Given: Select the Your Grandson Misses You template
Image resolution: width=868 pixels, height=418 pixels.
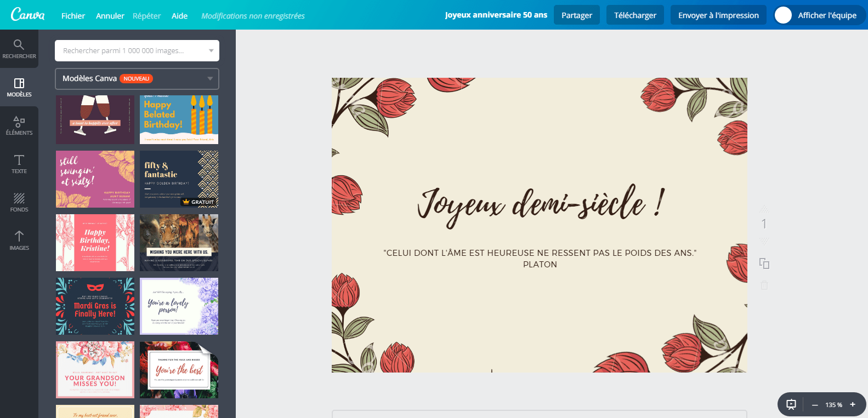Looking at the screenshot, I should pyautogui.click(x=95, y=370).
